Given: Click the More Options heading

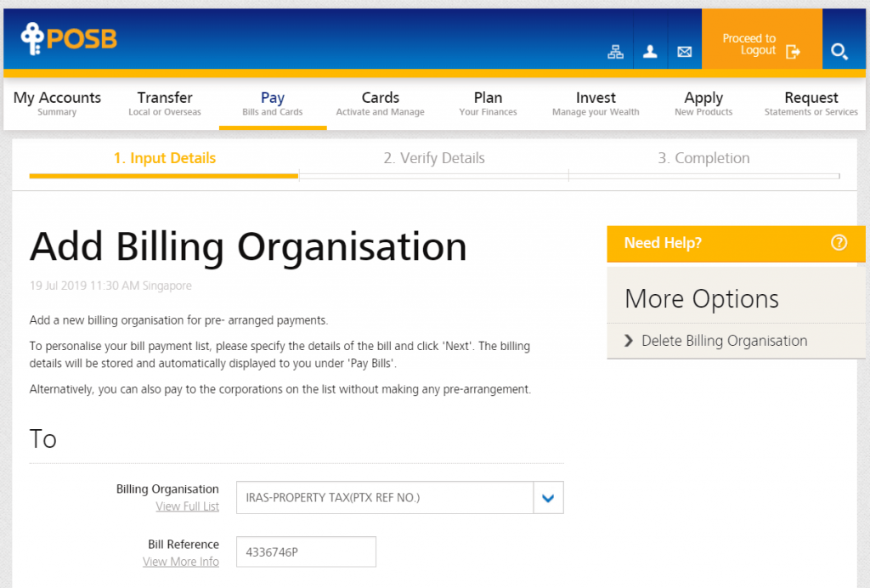Looking at the screenshot, I should [x=702, y=299].
